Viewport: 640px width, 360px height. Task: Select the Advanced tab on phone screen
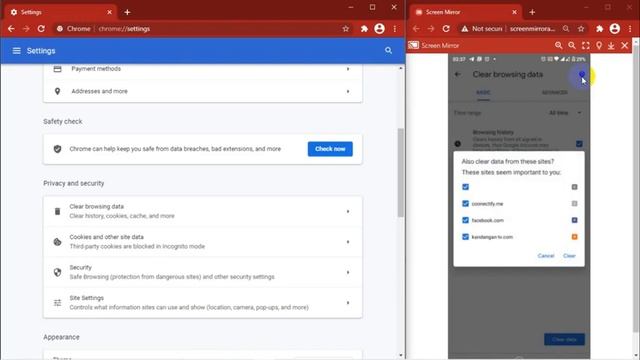tap(554, 93)
